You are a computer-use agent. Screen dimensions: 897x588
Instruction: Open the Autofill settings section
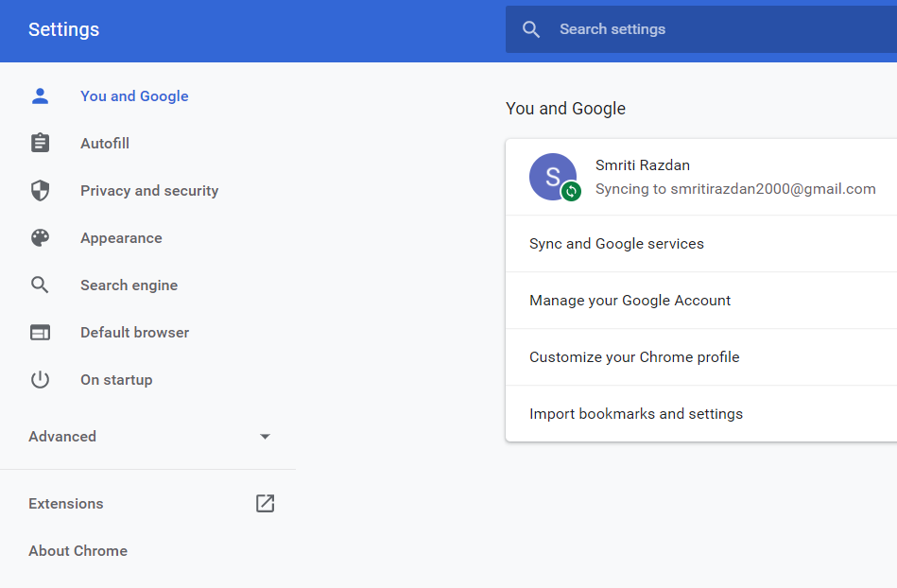click(x=105, y=144)
